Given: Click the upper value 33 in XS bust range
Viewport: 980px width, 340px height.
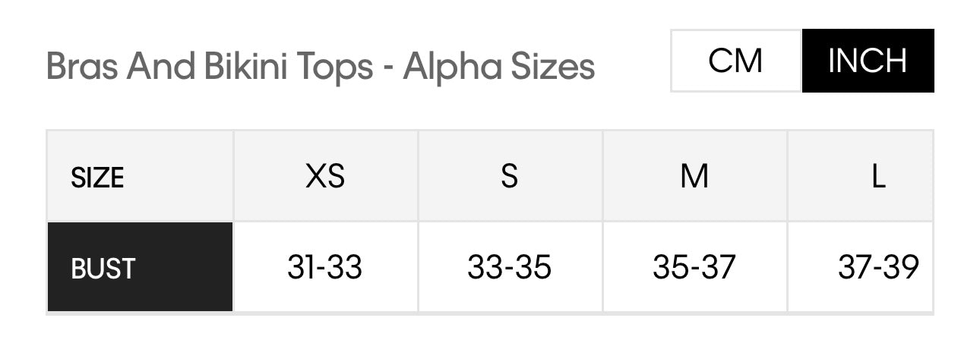Looking at the screenshot, I should pos(346,268).
